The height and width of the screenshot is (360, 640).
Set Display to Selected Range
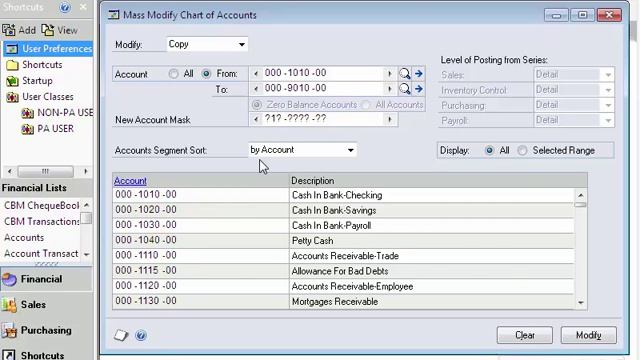(x=522, y=150)
